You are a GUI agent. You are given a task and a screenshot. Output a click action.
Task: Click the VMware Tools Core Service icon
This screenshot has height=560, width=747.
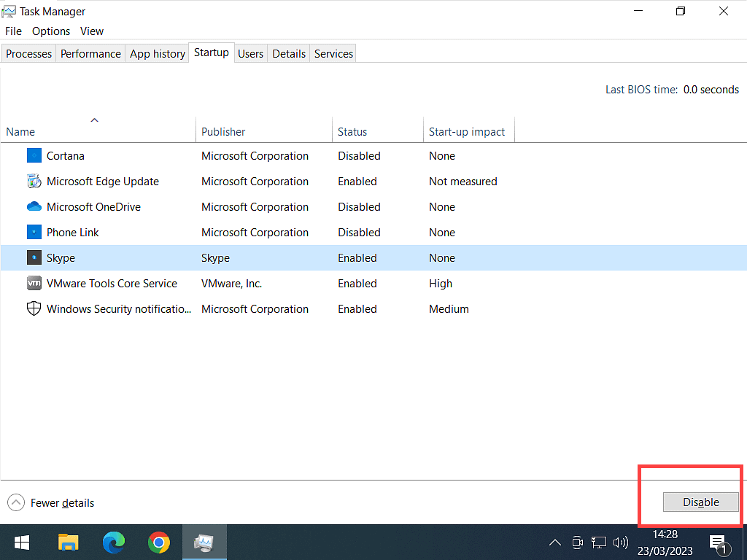(34, 284)
